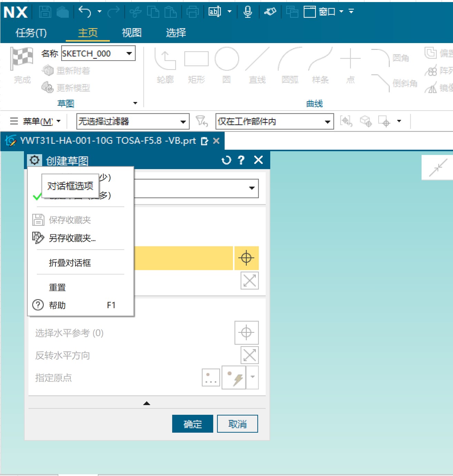Select the Profile (轮廓) curve tool
Viewport: 453px width, 476px height.
coord(165,65)
